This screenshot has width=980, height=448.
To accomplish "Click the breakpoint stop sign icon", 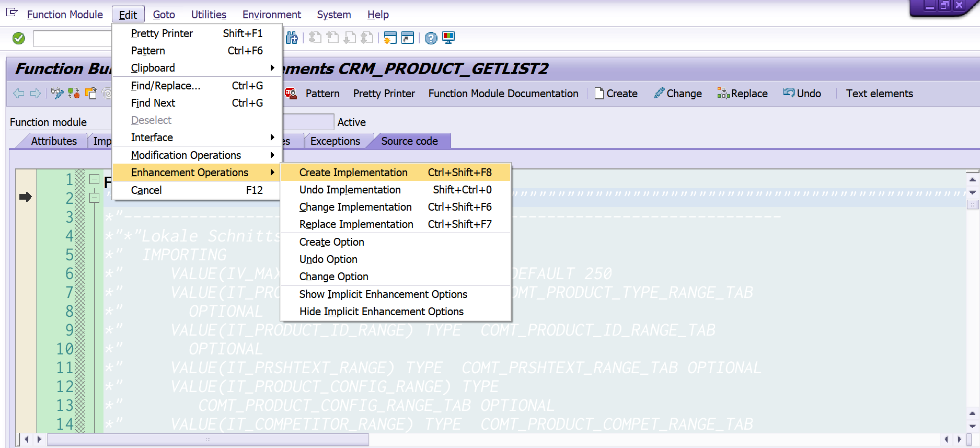I will click(x=291, y=94).
